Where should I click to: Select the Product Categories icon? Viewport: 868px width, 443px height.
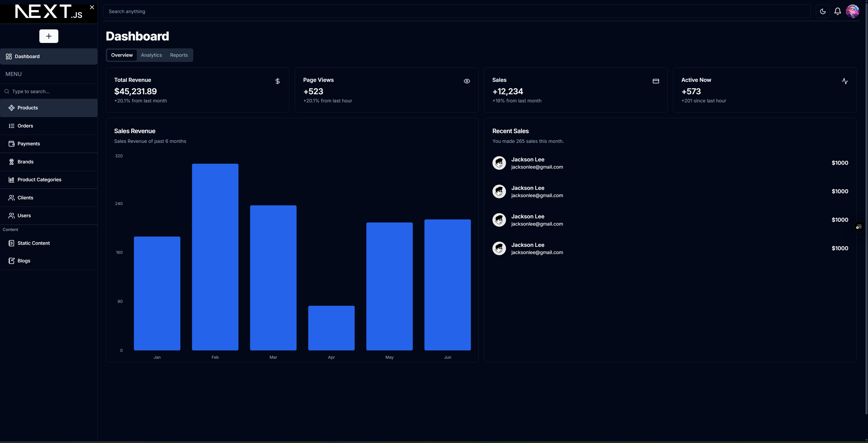click(x=12, y=179)
